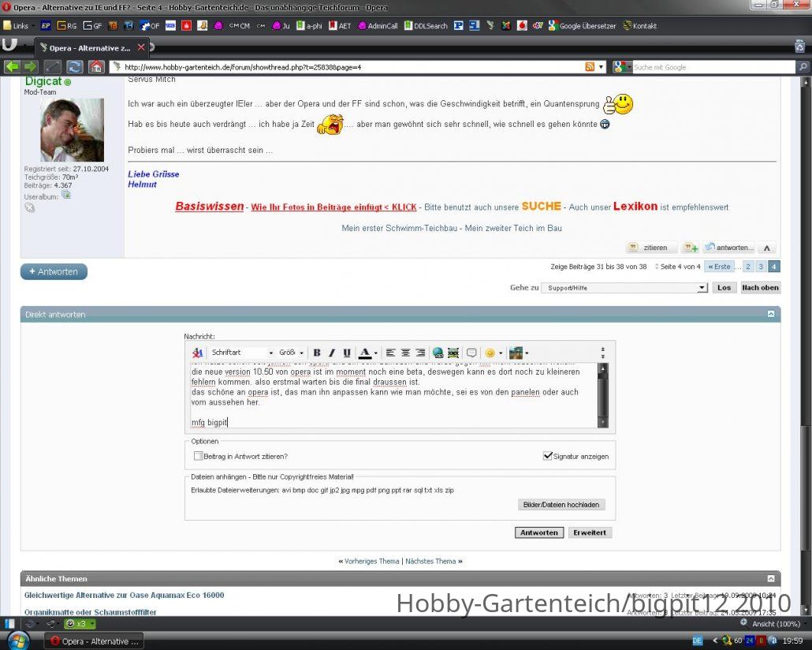
Task: Reload the page with the refresh icon
Action: pyautogui.click(x=75, y=67)
